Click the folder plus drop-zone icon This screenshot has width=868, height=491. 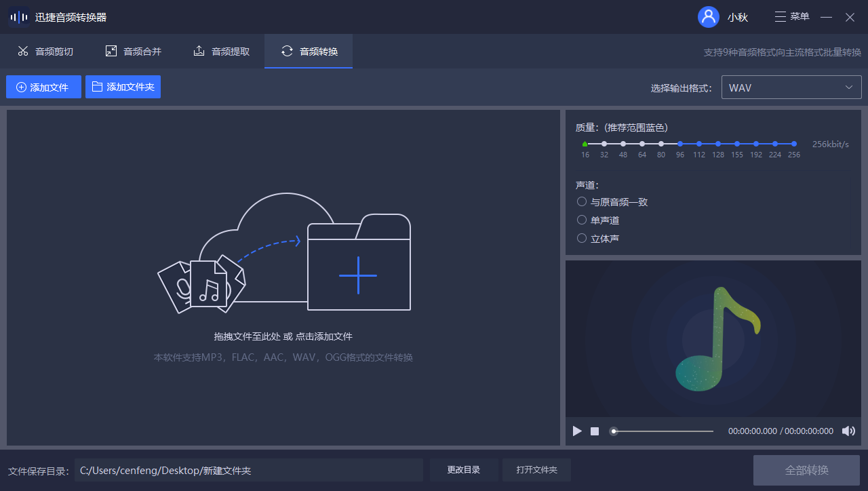click(359, 262)
